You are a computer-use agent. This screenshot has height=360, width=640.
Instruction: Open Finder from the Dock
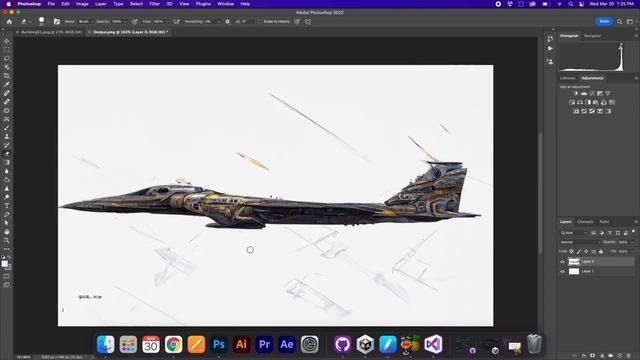point(106,344)
